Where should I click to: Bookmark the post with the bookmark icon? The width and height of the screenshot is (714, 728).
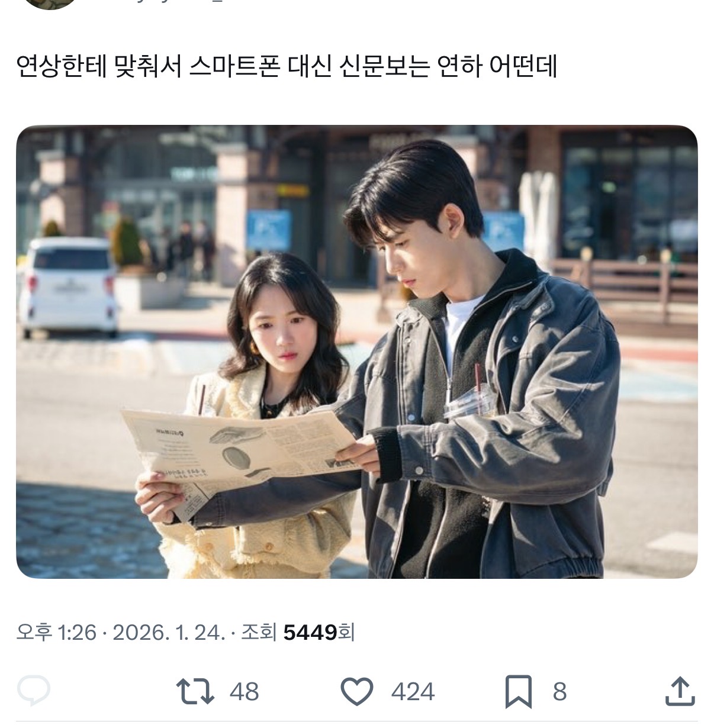pyautogui.click(x=519, y=691)
